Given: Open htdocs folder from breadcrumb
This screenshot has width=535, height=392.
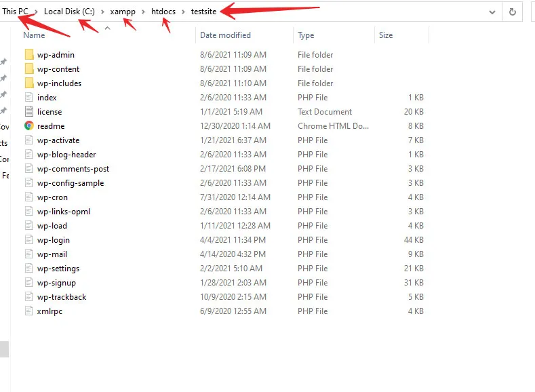Looking at the screenshot, I should click(163, 12).
